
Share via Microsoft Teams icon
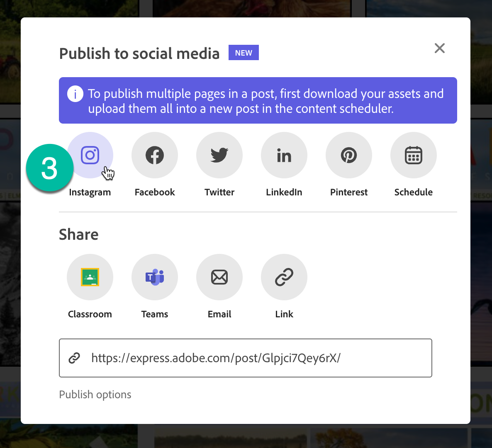155,277
